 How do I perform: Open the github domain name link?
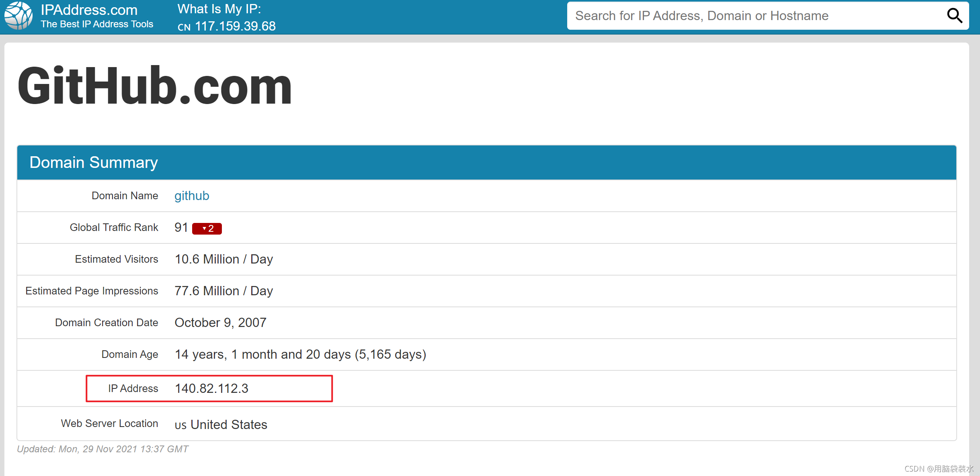192,196
